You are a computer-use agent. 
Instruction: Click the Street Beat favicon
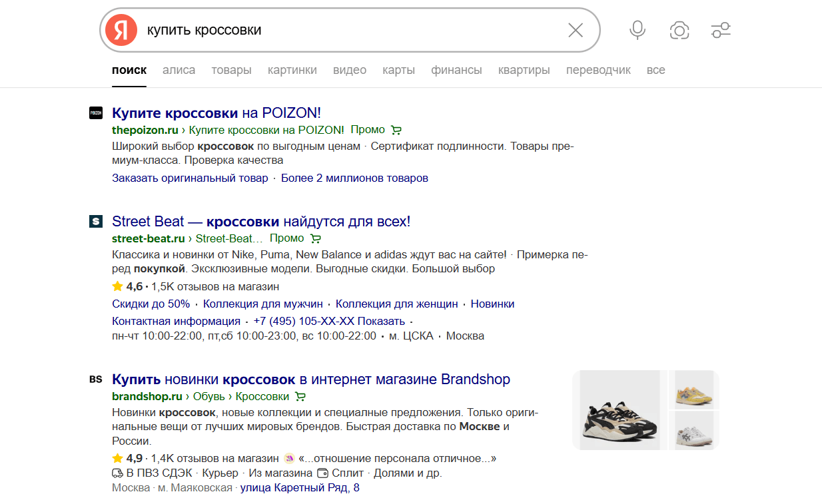pos(96,222)
